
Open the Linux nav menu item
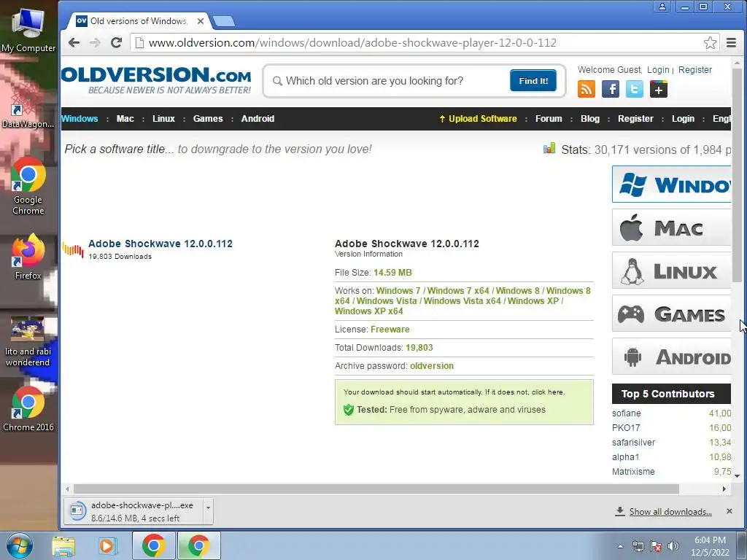click(x=163, y=119)
